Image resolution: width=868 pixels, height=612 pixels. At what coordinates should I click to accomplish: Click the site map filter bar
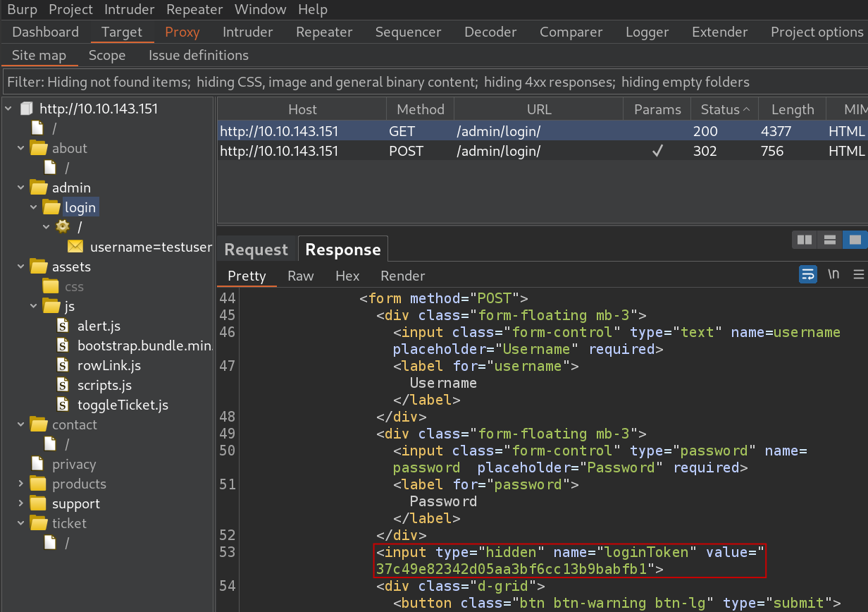click(434, 82)
